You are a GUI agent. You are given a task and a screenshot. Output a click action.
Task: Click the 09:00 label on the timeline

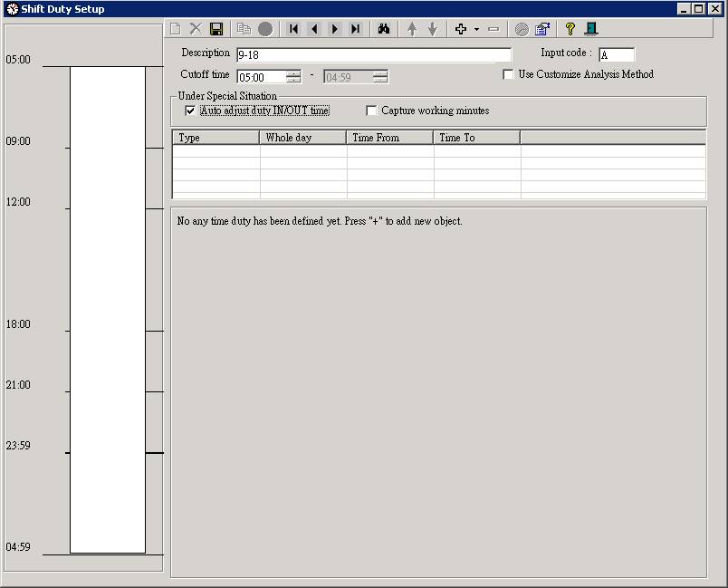18,140
